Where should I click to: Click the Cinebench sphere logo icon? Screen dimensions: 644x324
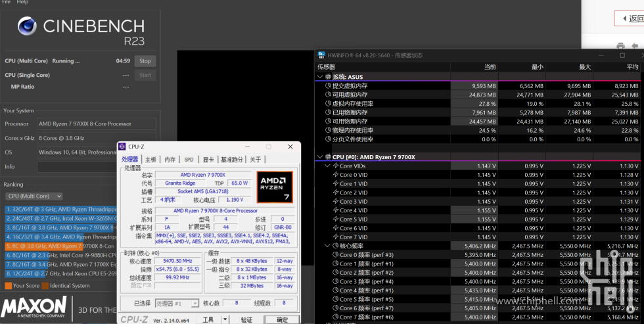pos(28,26)
